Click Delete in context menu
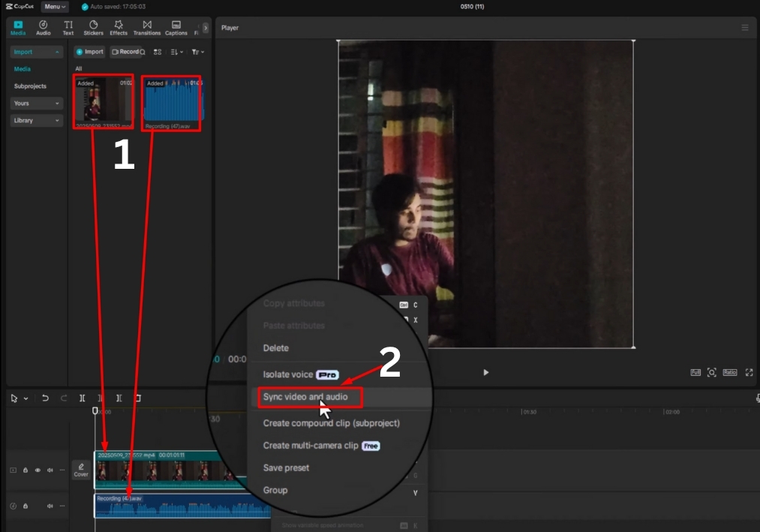This screenshot has height=532, width=760. point(276,348)
